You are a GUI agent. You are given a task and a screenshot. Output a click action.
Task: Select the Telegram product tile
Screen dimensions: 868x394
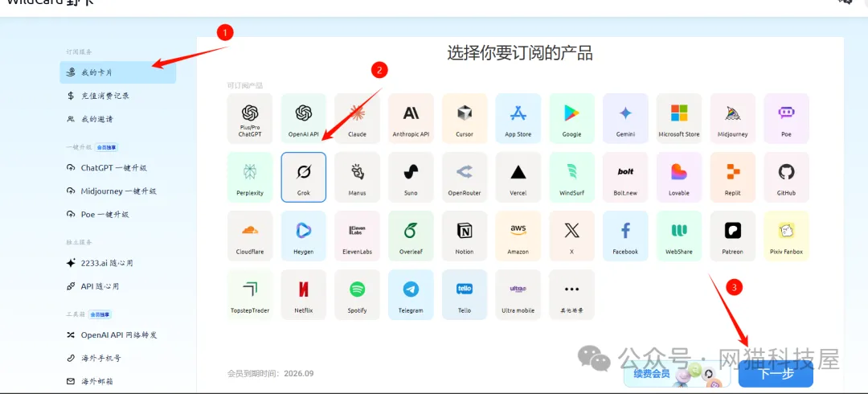click(411, 295)
